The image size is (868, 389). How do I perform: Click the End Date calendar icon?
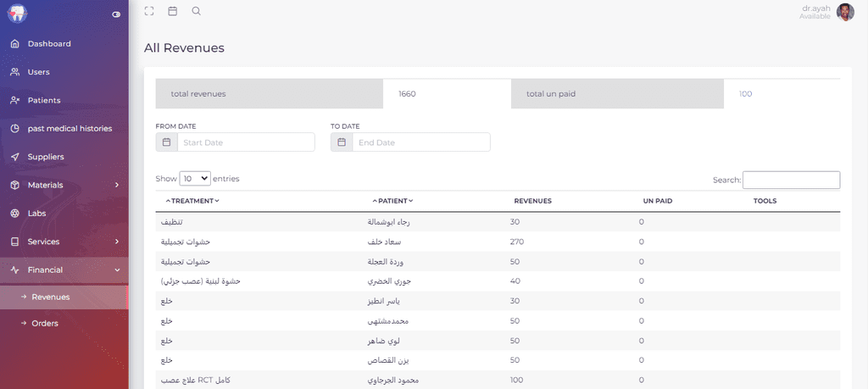[x=342, y=142]
